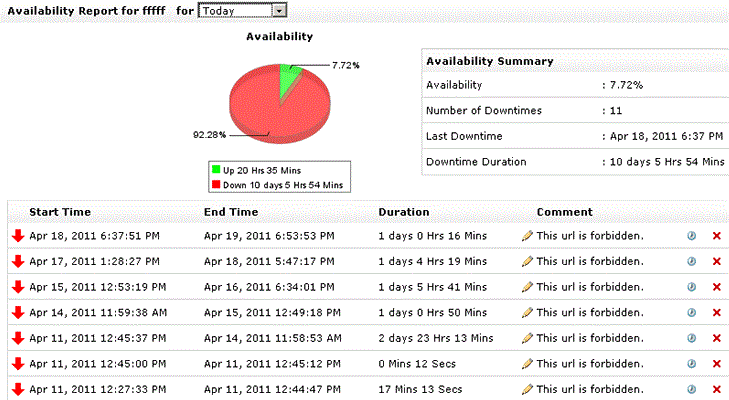Viewport: 729px width, 400px height.
Task: Click the Comment column header
Action: (564, 212)
